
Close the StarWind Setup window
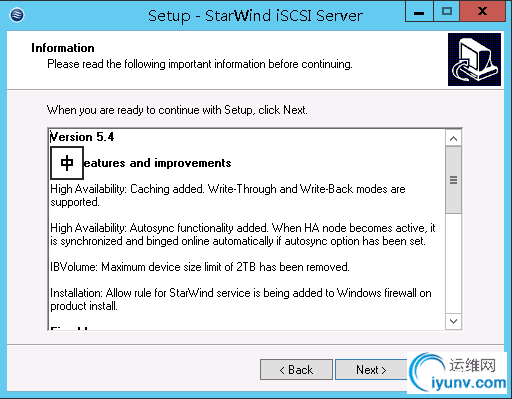coord(482,12)
